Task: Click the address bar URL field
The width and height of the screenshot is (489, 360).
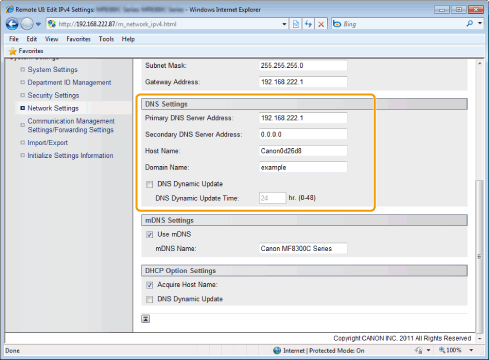Action: [x=163, y=24]
